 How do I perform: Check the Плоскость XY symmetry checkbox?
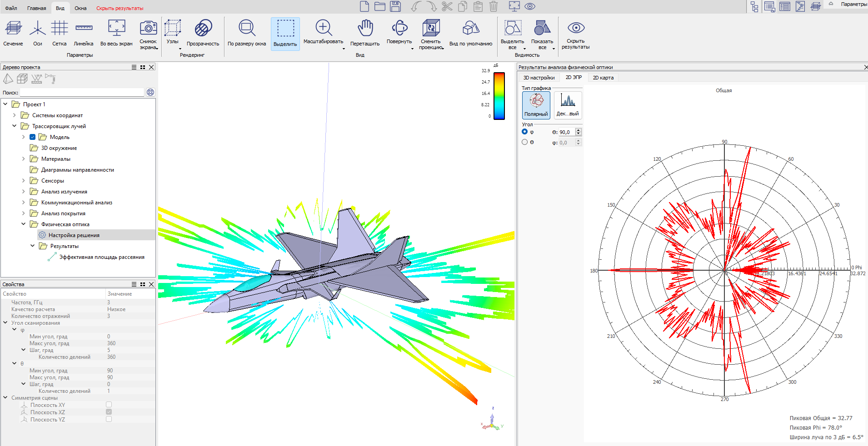tap(109, 405)
